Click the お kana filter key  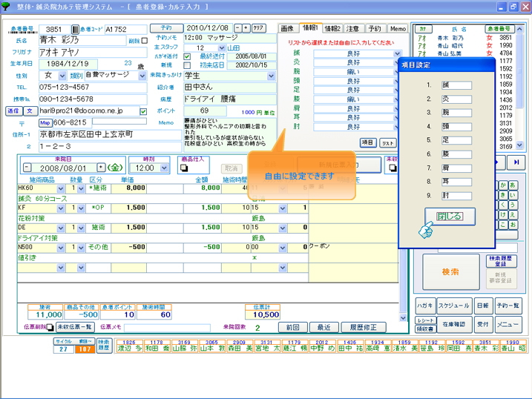(512, 225)
